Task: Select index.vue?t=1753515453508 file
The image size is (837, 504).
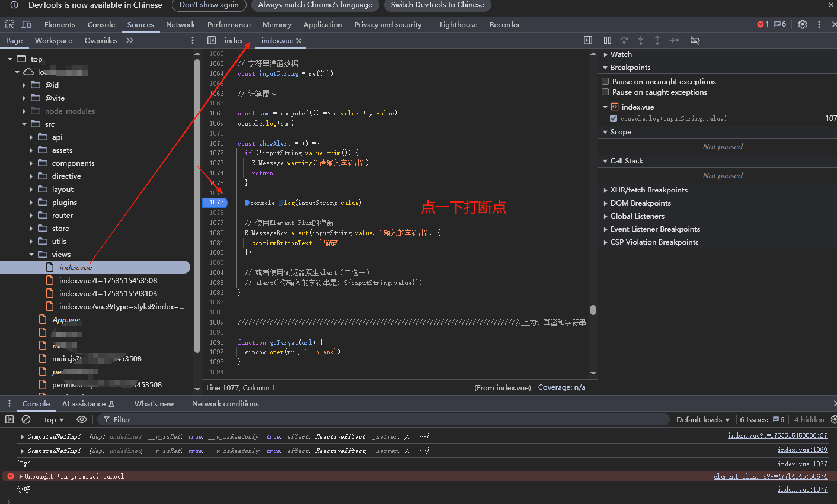Action: tap(108, 281)
